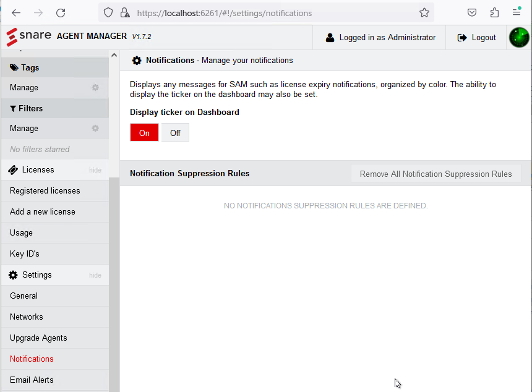This screenshot has width=532, height=392.
Task: Click the gear icon beside Settings
Action: pyautogui.click(x=13, y=275)
